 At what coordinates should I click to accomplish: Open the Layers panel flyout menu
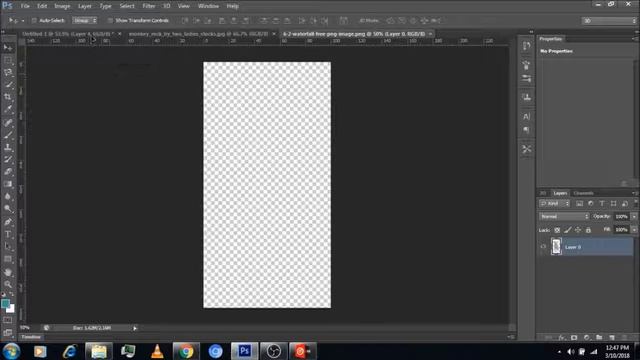tap(635, 193)
